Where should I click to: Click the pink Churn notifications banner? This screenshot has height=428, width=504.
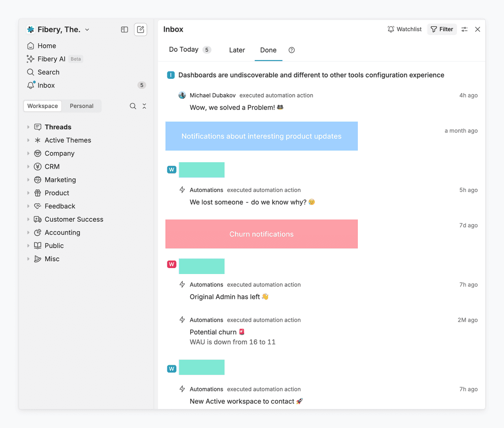click(261, 234)
